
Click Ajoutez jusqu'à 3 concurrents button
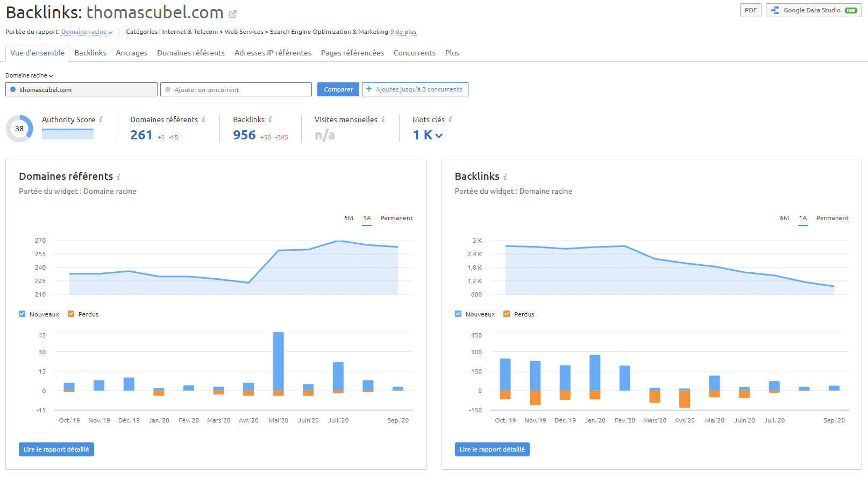pyautogui.click(x=415, y=89)
